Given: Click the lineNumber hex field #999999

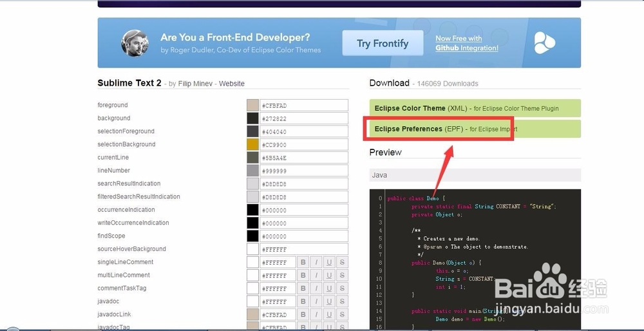Looking at the screenshot, I should pyautogui.click(x=304, y=171).
